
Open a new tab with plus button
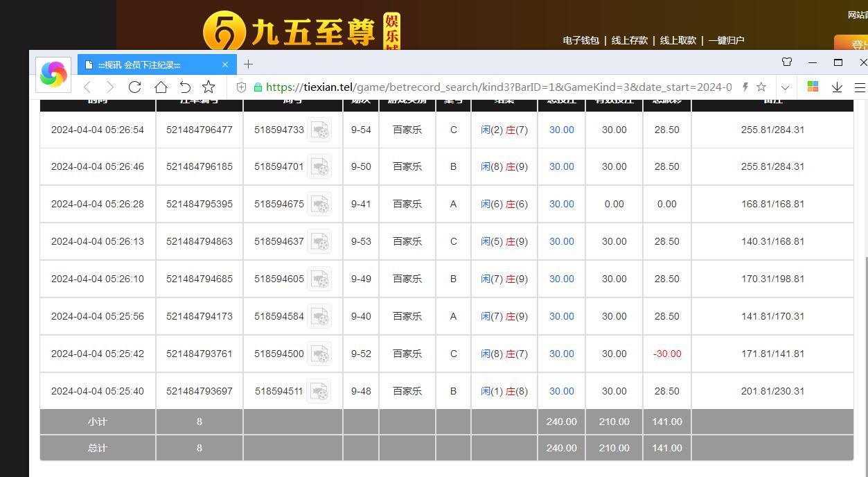pos(248,64)
